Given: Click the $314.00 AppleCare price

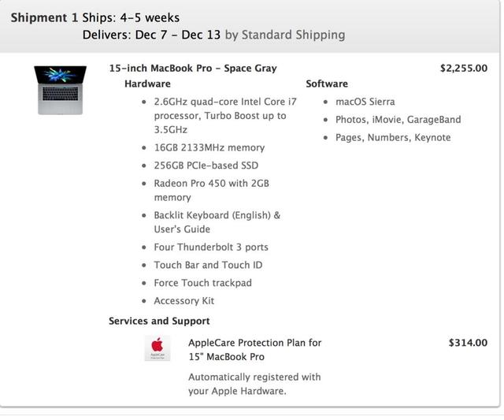Looking at the screenshot, I should click(468, 343).
